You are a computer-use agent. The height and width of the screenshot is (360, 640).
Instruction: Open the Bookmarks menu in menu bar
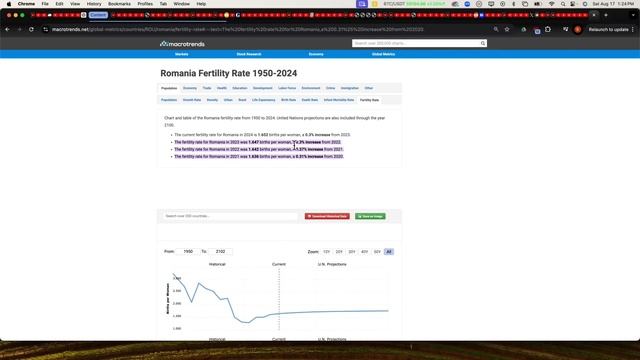tap(119, 4)
